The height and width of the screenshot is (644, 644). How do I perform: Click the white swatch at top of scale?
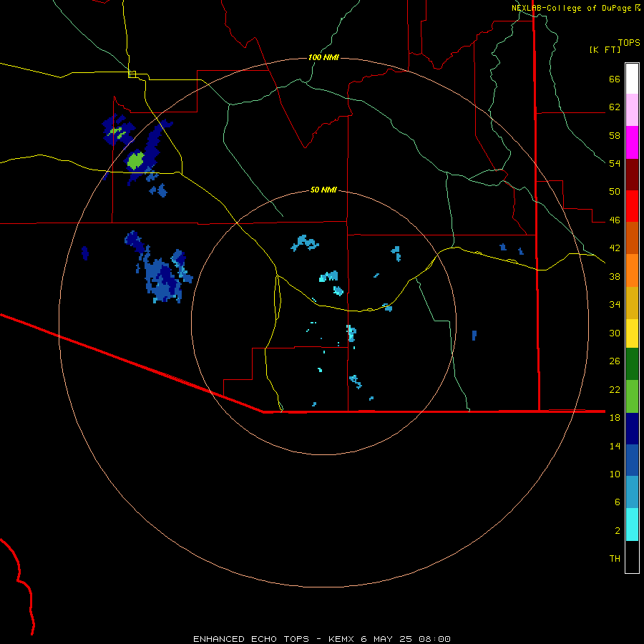[x=632, y=79]
